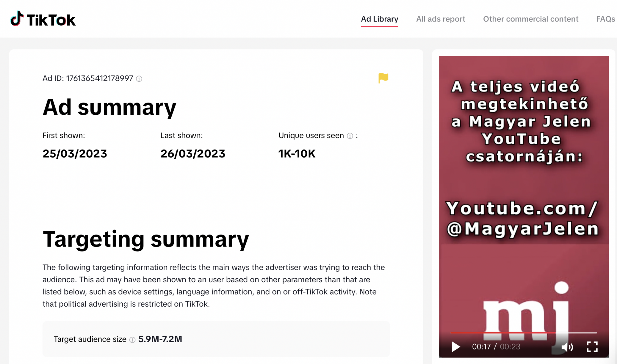Screen dimensions: 617x364
Task: Click info icon beside Unique users seen
Action: (350, 136)
